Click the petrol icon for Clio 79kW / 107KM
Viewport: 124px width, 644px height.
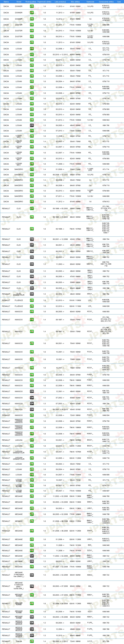(x=32, y=229)
